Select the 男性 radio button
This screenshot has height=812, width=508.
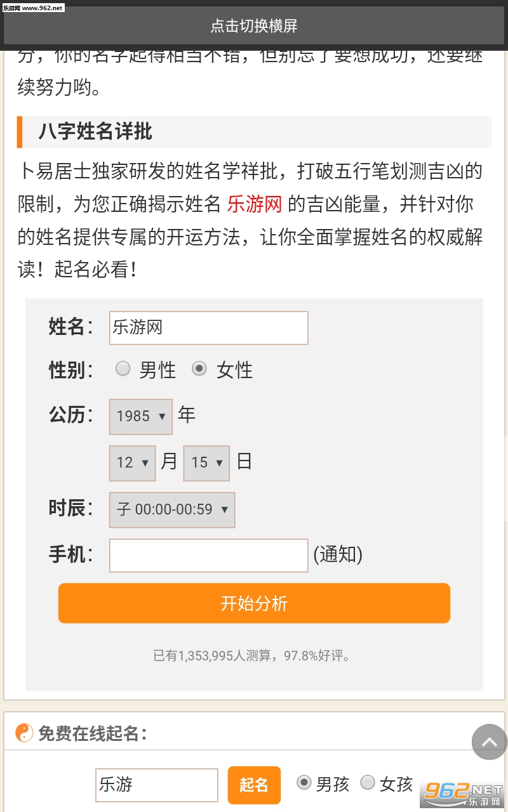(x=123, y=369)
